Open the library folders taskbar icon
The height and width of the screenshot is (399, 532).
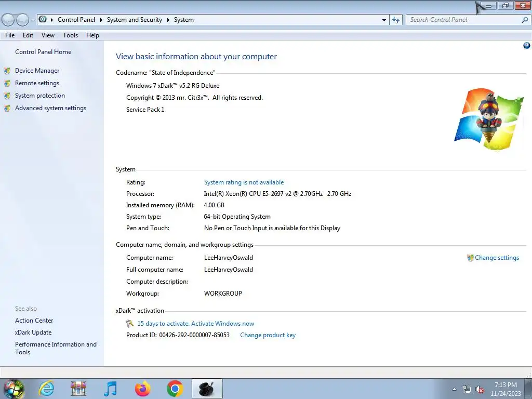[x=78, y=389]
